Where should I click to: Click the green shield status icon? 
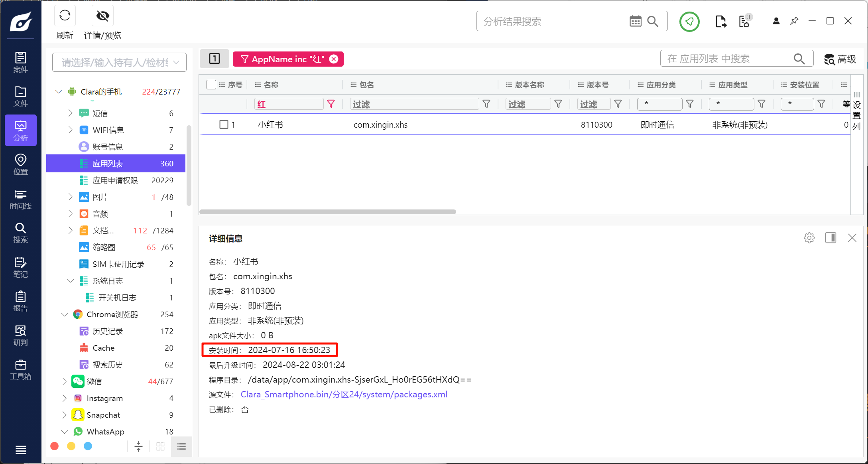pos(689,22)
